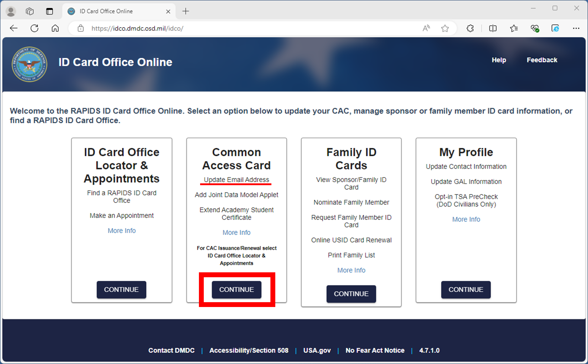Click More Info in the My Profile card
This screenshot has height=364, width=588.
(x=466, y=219)
